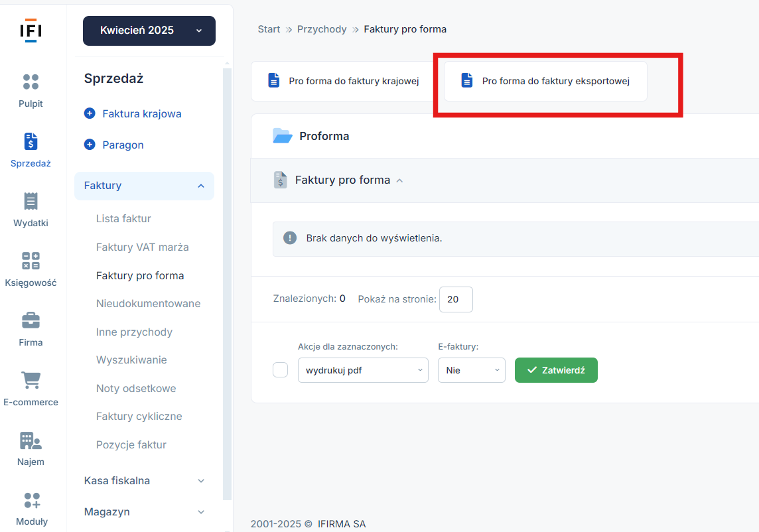Click the Paragon link
The height and width of the screenshot is (532, 759).
[123, 145]
